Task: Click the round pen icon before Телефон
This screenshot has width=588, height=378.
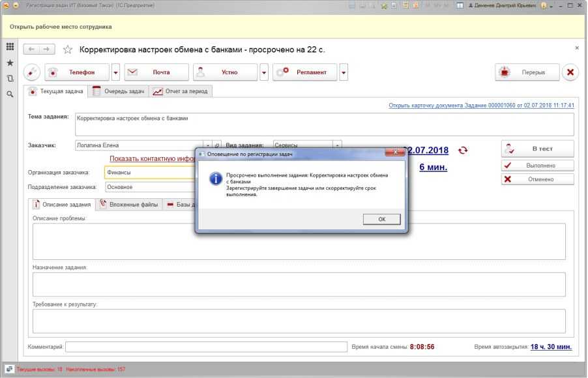Action: click(32, 72)
